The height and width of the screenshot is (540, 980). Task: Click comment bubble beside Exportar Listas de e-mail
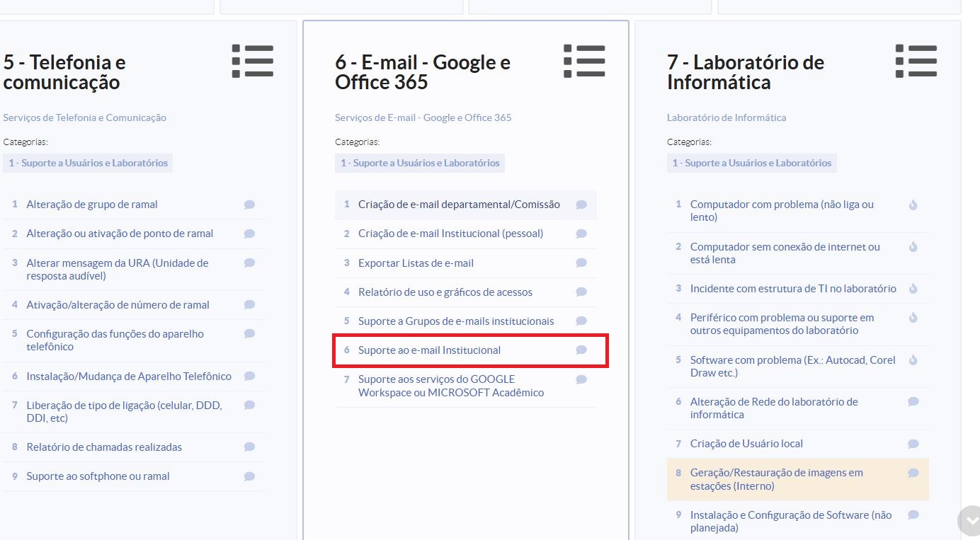[x=581, y=263]
